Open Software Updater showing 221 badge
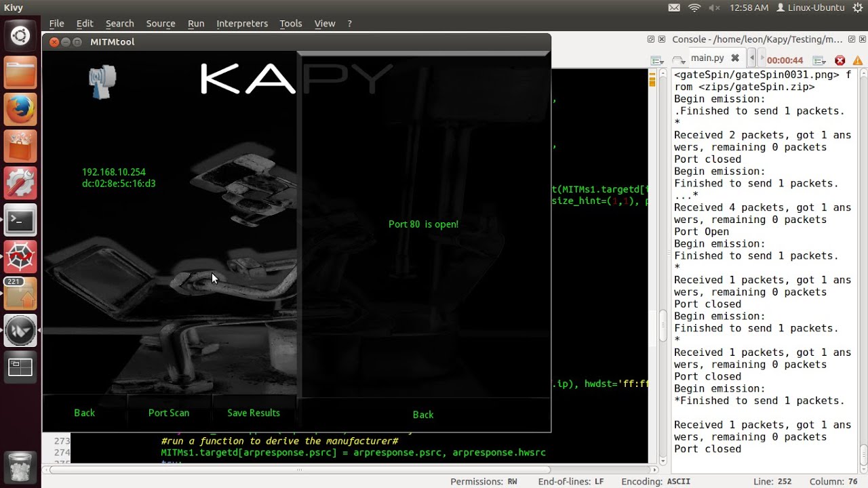 (x=20, y=294)
